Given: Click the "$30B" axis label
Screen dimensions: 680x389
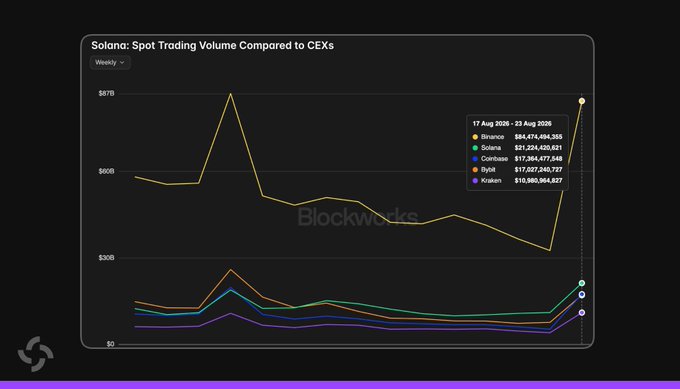Looking at the screenshot, I should click(x=106, y=258).
